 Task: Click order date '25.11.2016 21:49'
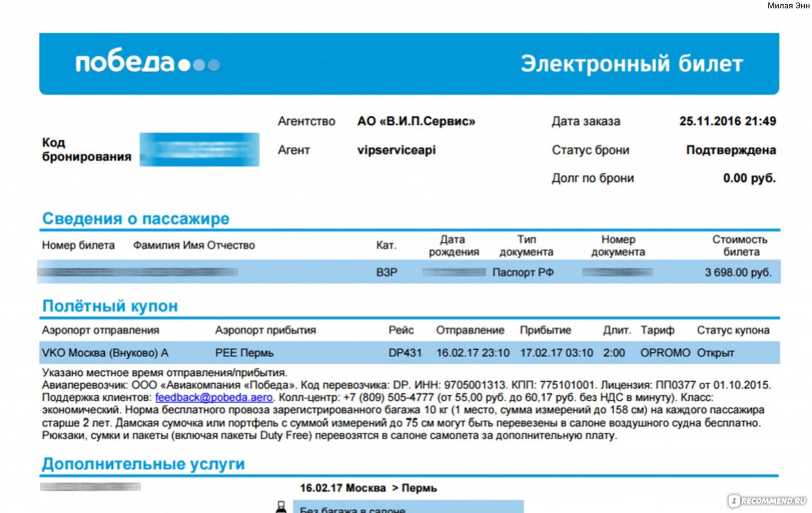[x=728, y=121]
